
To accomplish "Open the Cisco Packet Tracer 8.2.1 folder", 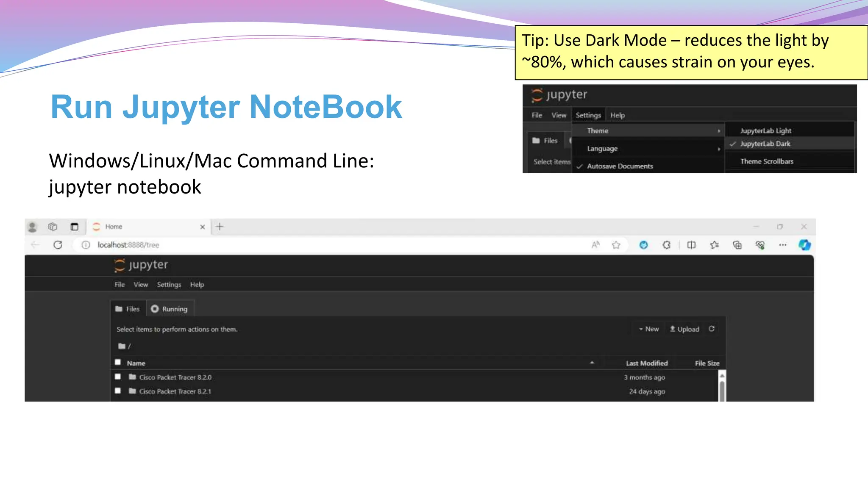I will [175, 391].
